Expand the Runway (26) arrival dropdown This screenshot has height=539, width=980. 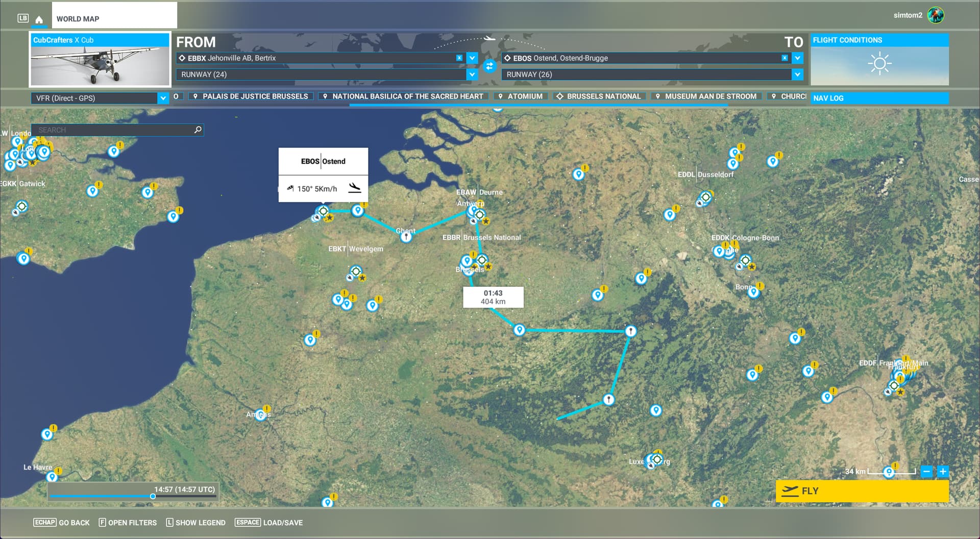click(x=797, y=75)
